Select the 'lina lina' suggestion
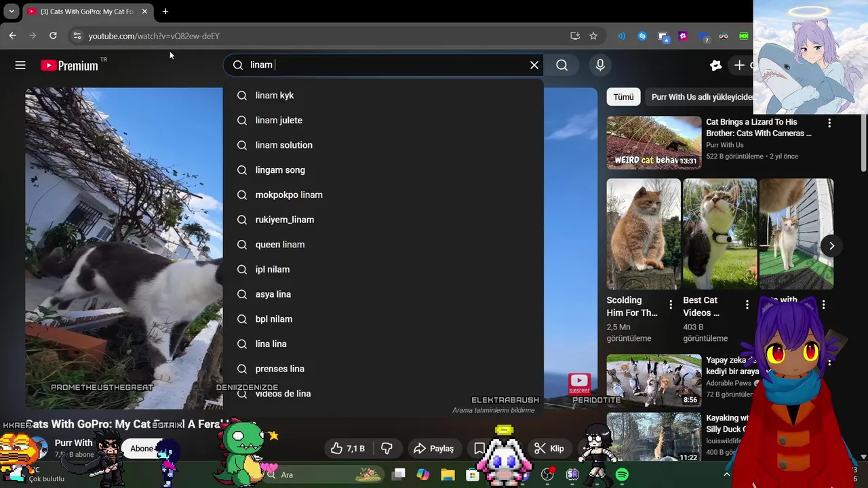 coord(383,344)
